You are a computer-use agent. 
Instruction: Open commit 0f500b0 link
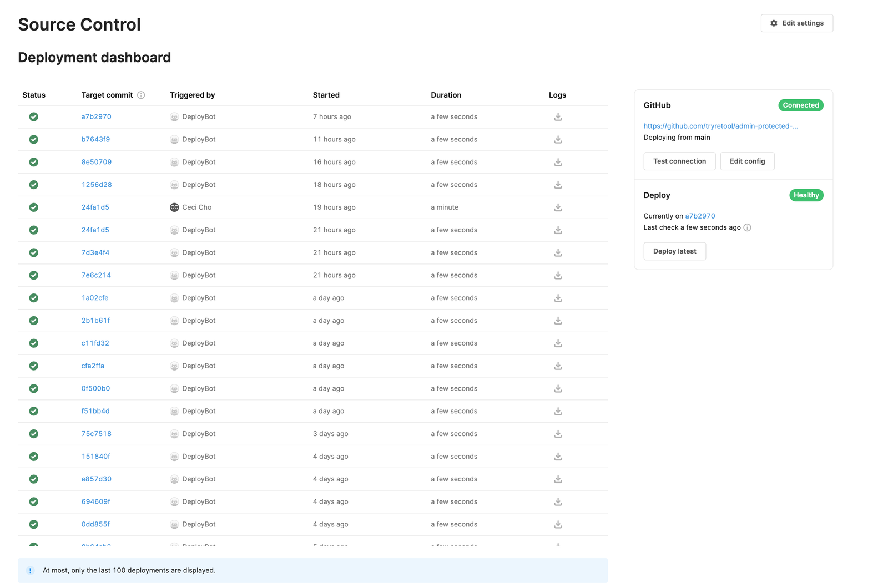pyautogui.click(x=95, y=389)
